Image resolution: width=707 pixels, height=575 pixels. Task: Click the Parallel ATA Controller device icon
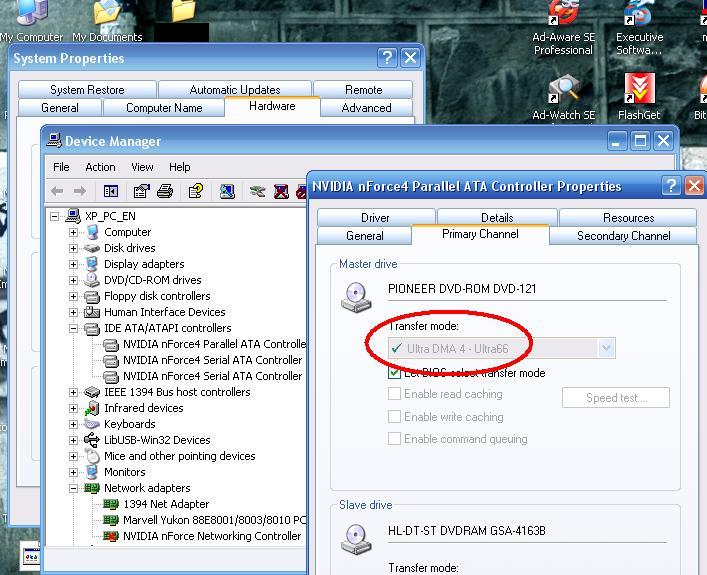(110, 345)
